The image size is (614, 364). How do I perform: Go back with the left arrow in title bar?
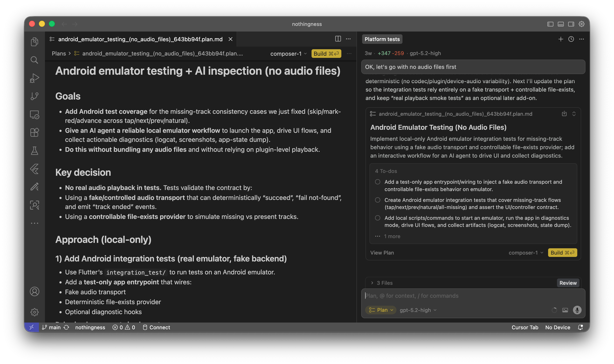(x=65, y=24)
